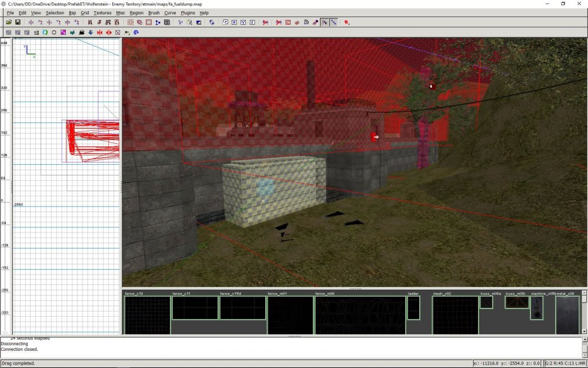Viewport: 588px width, 368px height.
Task: Open the Textures menu
Action: point(102,13)
